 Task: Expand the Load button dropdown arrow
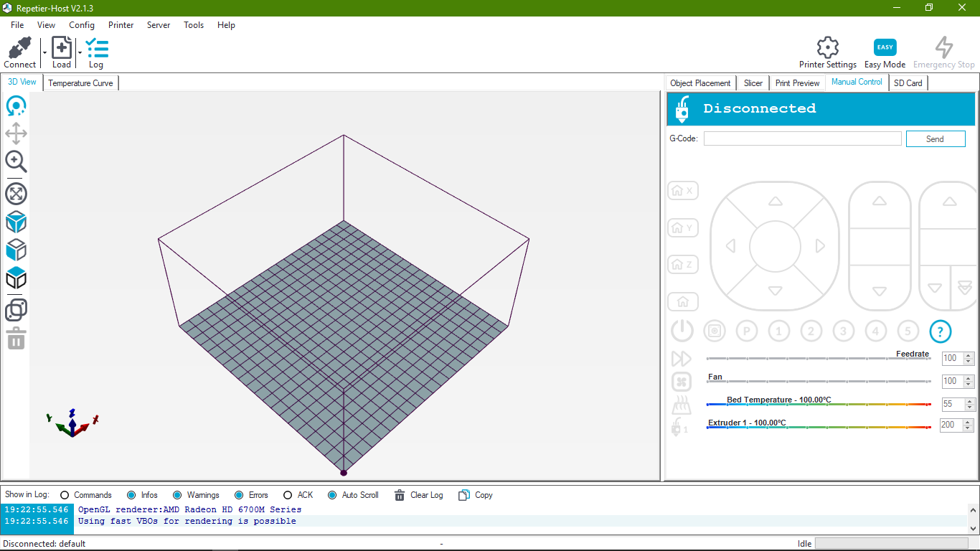pyautogui.click(x=79, y=51)
